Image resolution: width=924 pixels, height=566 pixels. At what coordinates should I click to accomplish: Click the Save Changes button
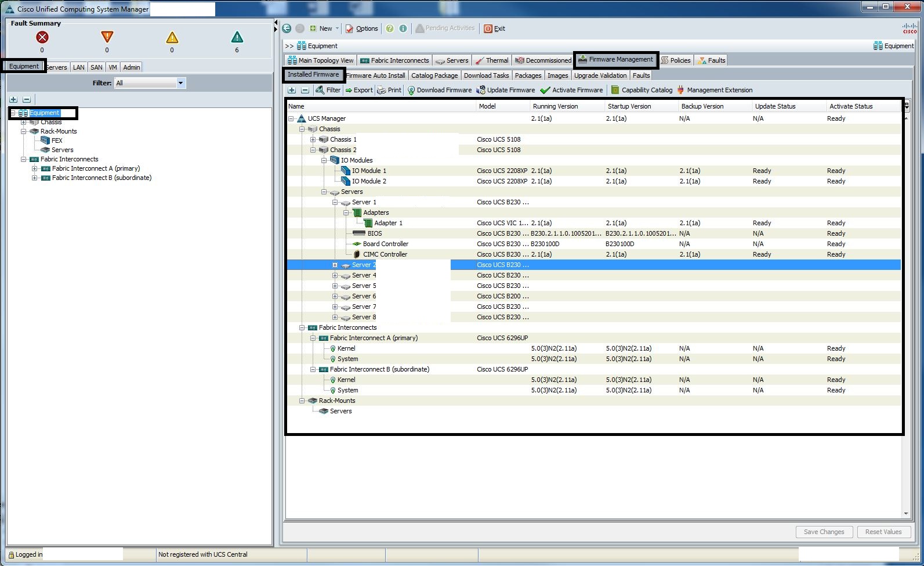click(824, 532)
